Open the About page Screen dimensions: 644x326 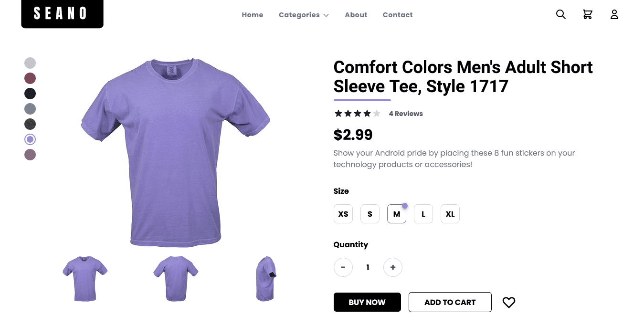click(x=356, y=15)
